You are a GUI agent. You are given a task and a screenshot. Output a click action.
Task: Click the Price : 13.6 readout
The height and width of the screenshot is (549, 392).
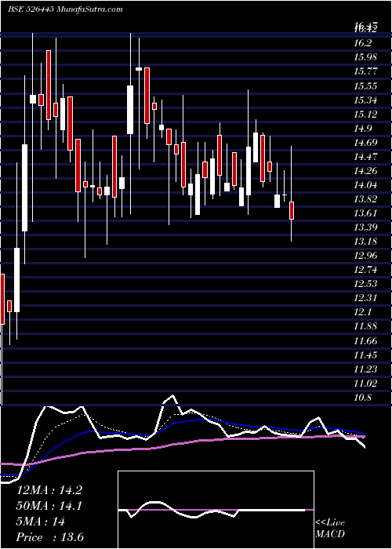point(50,537)
